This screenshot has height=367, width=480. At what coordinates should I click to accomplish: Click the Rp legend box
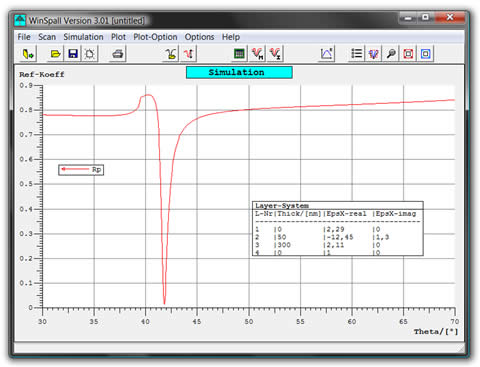pyautogui.click(x=81, y=170)
